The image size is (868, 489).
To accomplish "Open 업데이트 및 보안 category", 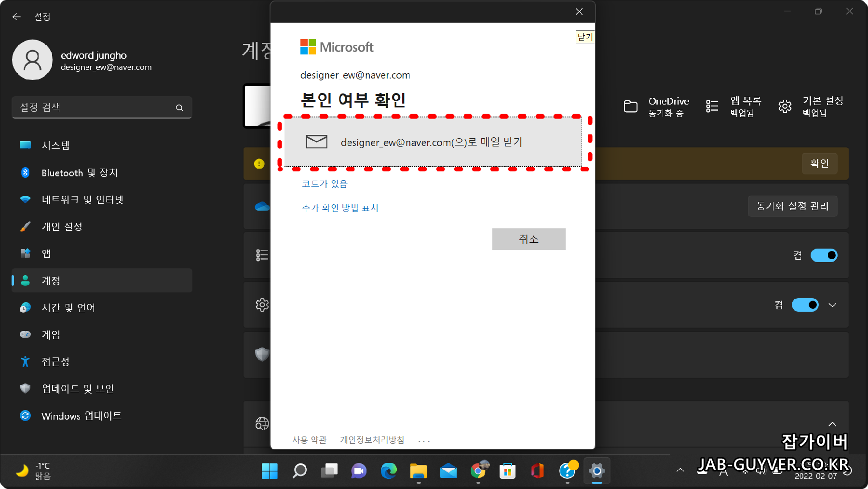I will tap(102, 388).
